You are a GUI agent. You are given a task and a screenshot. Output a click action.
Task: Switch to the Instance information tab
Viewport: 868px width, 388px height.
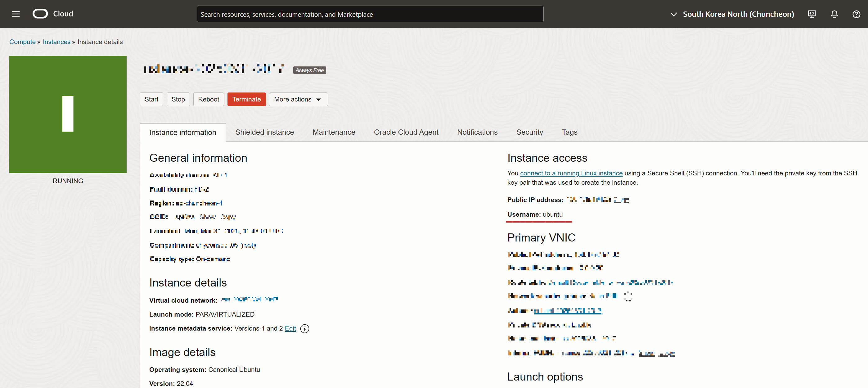[182, 133]
